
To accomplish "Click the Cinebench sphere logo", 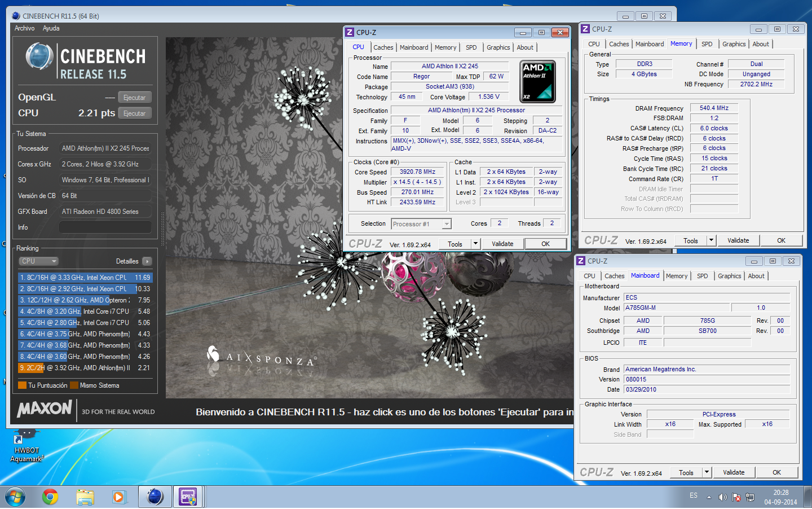I will pos(39,56).
